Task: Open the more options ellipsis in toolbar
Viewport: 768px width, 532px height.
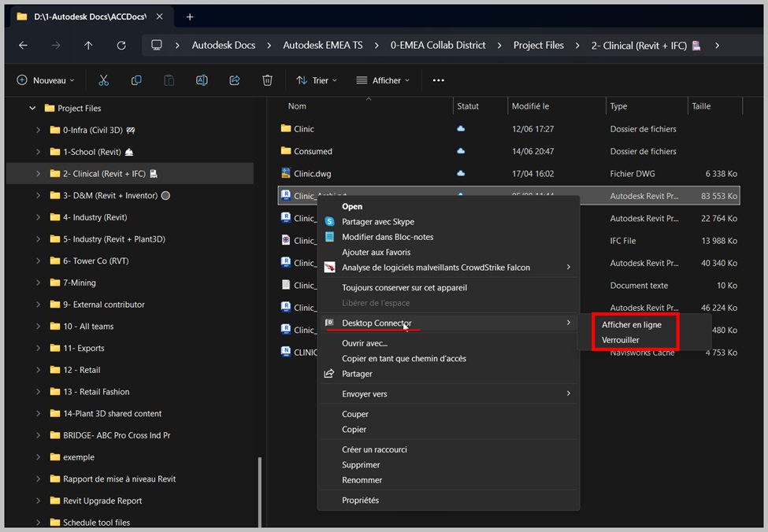Action: tap(439, 80)
